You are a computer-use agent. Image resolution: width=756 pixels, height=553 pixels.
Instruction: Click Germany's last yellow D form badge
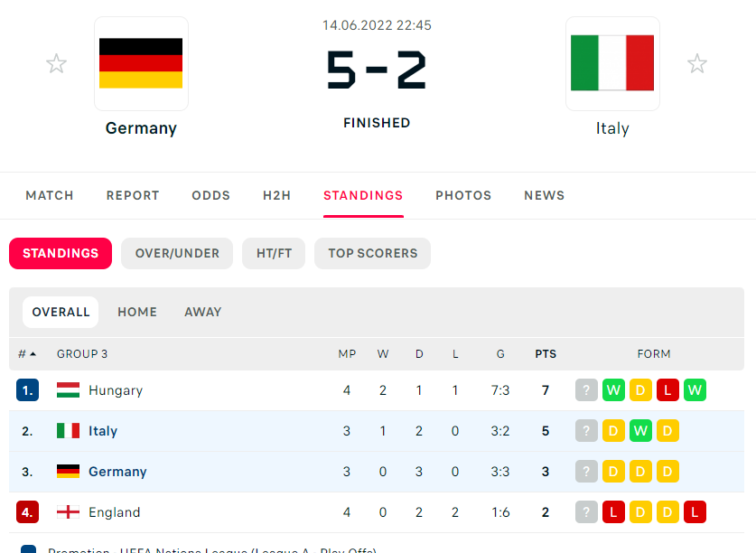[667, 472]
